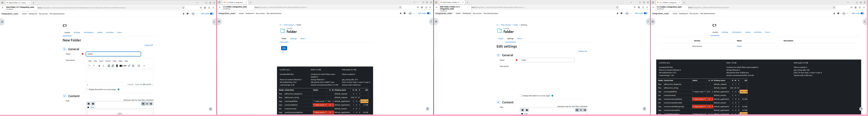Screen dimensions: 868x116
Task: Open Settings tab in folder view window
Action: (x=294, y=38)
